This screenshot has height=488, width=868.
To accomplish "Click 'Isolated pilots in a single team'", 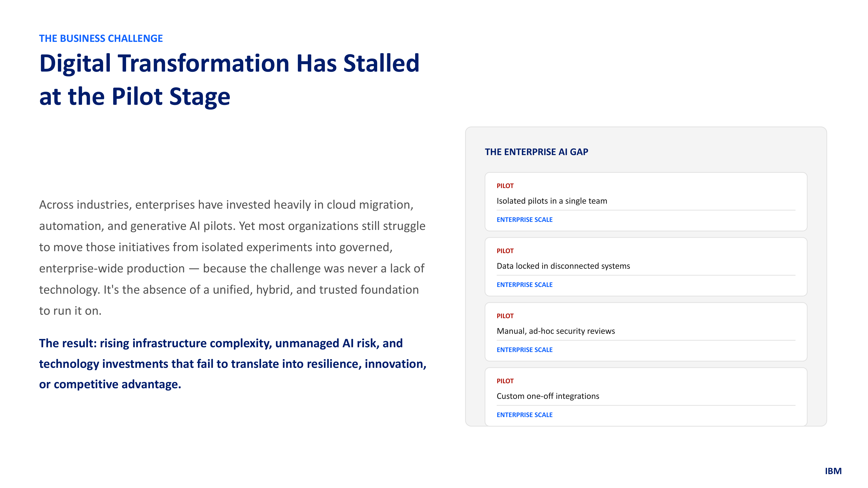I will [552, 201].
